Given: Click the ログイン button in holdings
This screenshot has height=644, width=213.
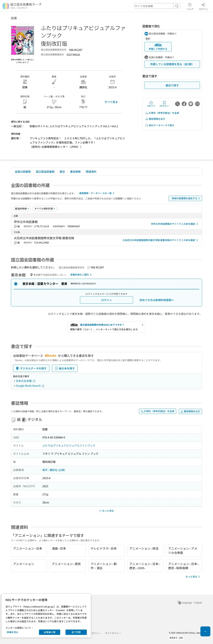Looking at the screenshot, I should pyautogui.click(x=106, y=300).
